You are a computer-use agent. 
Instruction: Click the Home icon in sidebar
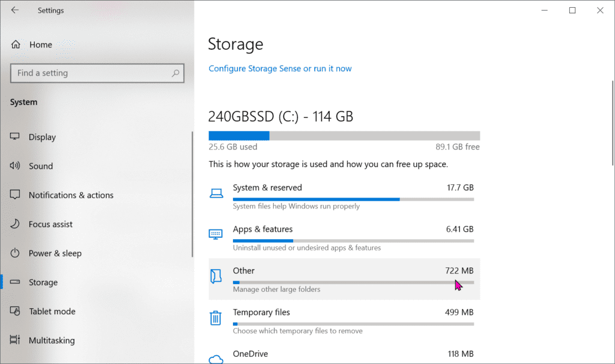[16, 44]
